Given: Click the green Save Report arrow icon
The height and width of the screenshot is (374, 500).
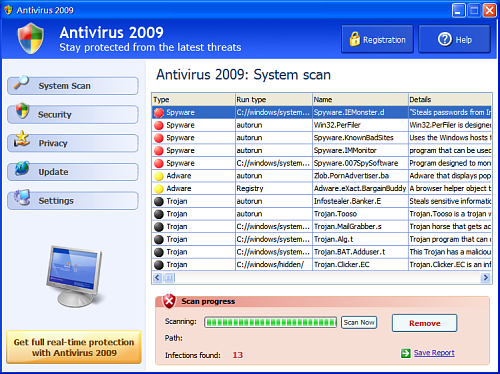Looking at the screenshot, I should (x=406, y=353).
